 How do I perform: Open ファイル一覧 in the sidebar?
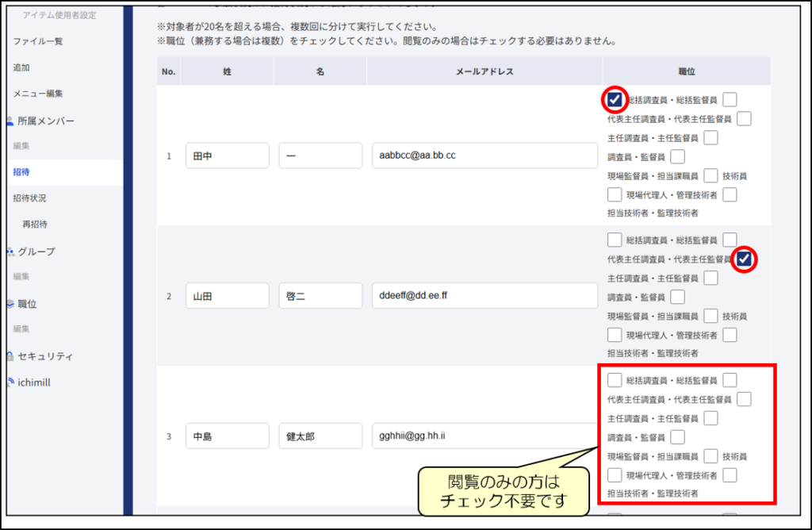(38, 41)
